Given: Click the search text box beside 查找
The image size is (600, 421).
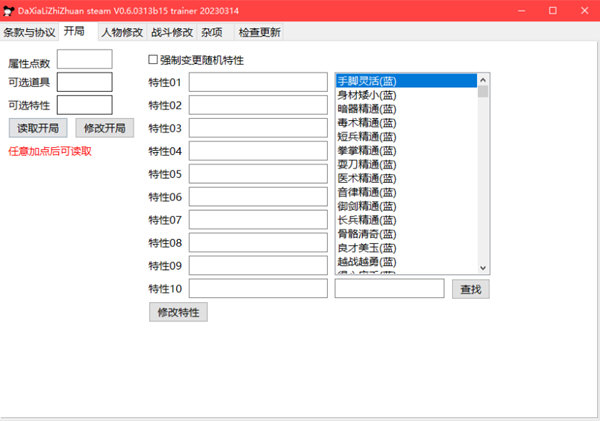Looking at the screenshot, I should (389, 289).
